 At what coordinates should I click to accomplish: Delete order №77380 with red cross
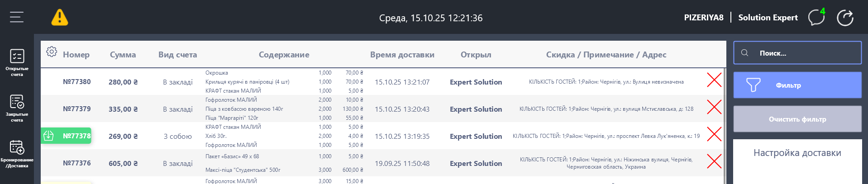pyautogui.click(x=714, y=80)
